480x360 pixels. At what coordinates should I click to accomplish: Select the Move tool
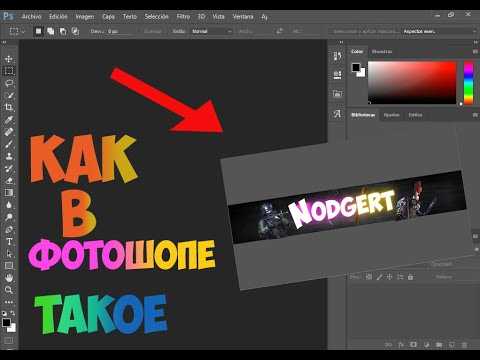coord(9,59)
